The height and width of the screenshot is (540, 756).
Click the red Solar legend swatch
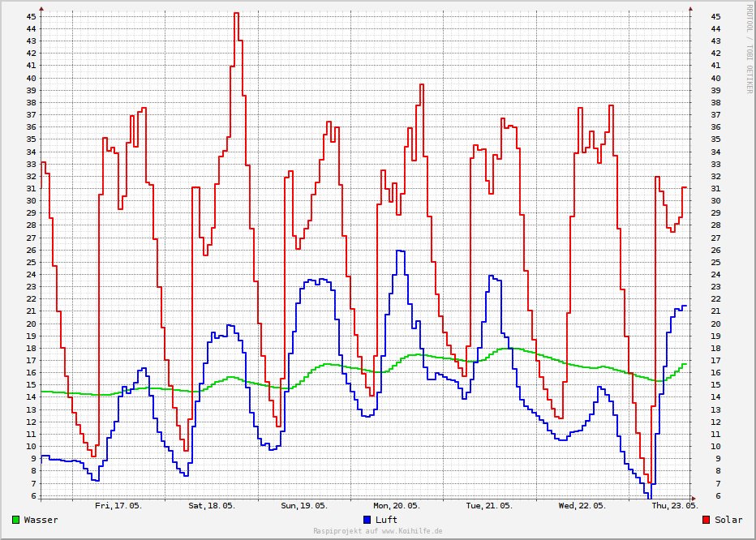707,519
